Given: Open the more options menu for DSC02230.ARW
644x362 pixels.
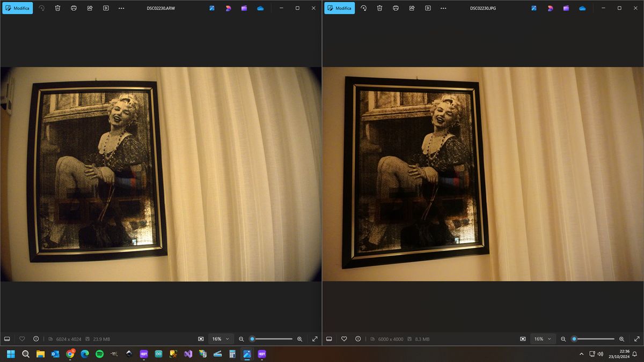Looking at the screenshot, I should point(121,8).
